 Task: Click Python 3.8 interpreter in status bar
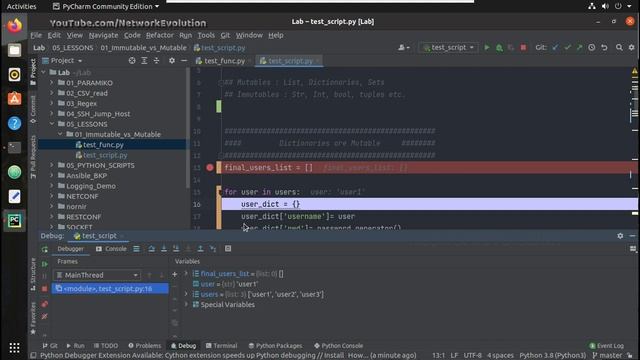552,356
